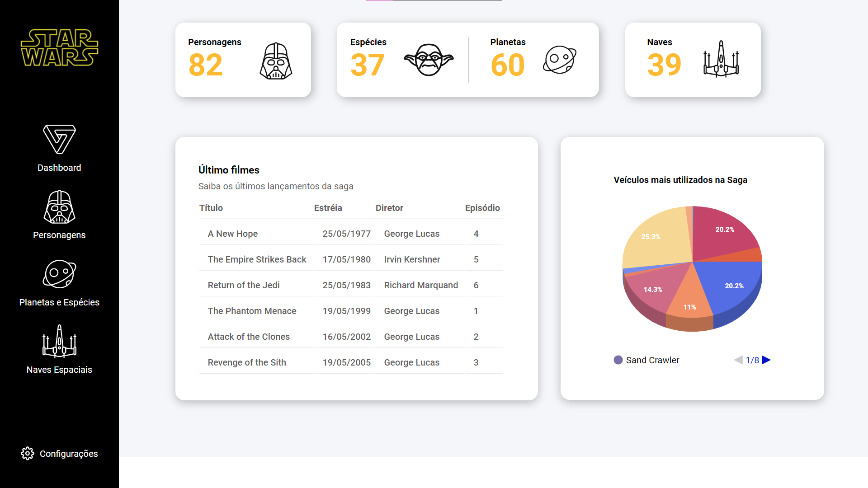
Task: Select The Phantom Menace title
Action: click(x=252, y=311)
